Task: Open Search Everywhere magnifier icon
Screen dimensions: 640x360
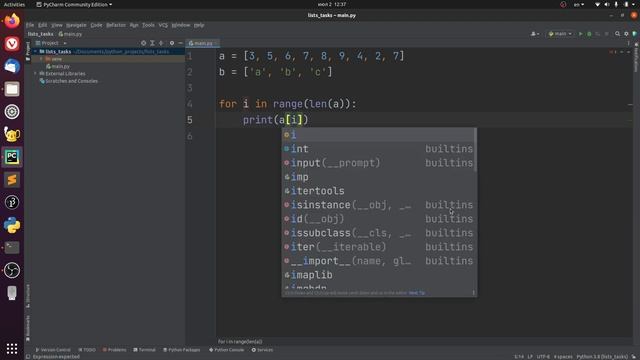Action: [x=618, y=34]
